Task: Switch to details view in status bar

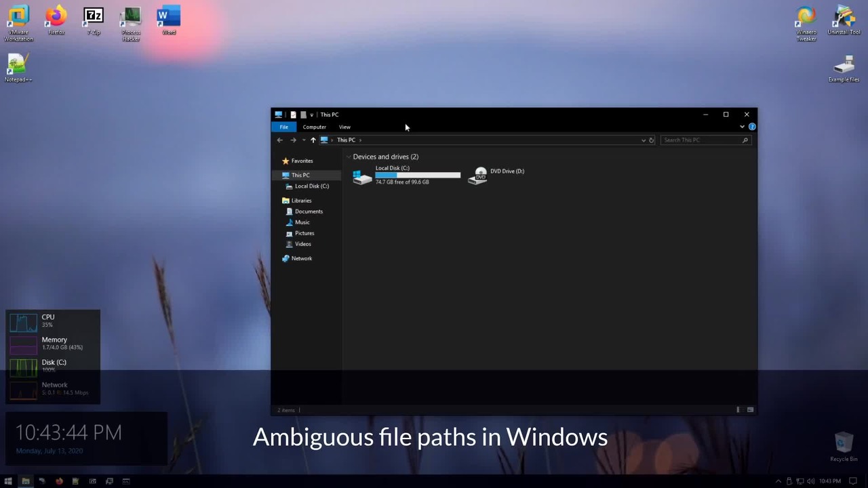Action: point(738,410)
